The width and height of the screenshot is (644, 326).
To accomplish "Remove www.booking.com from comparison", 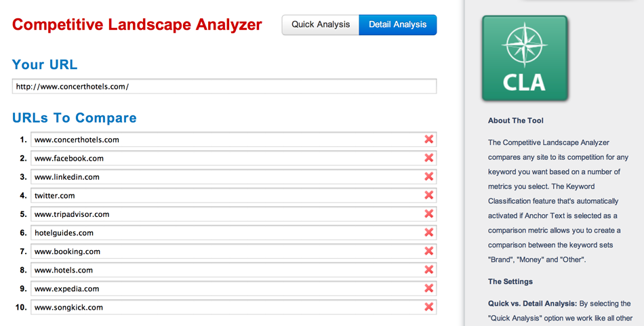I will [429, 251].
